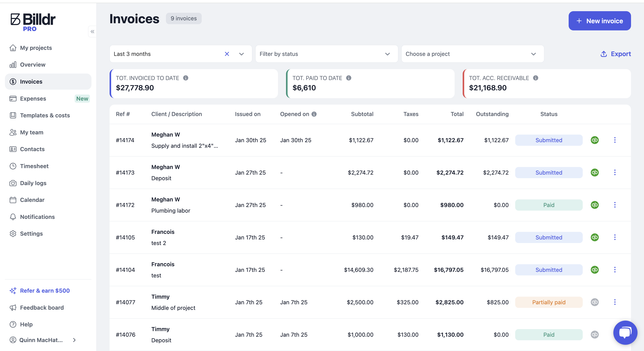Collapse the sidebar with double-chevron button

93,32
